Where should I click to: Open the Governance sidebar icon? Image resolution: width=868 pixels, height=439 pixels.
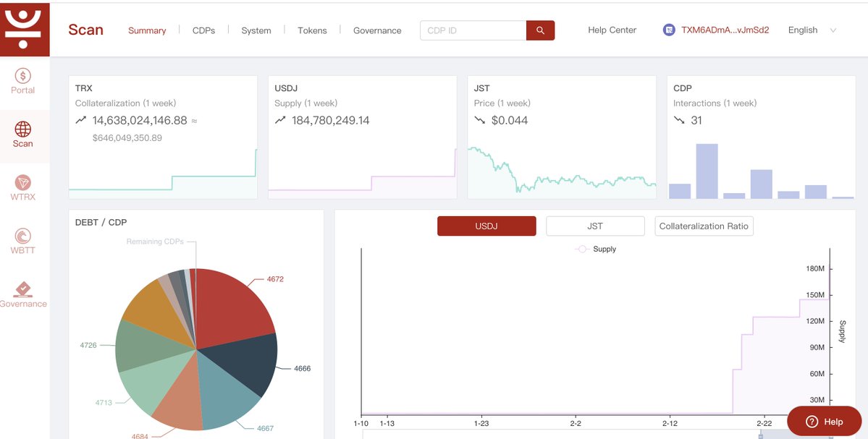point(22,289)
